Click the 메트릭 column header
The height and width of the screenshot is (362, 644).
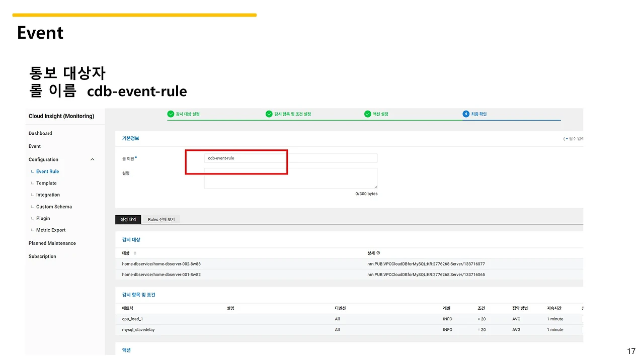click(128, 308)
